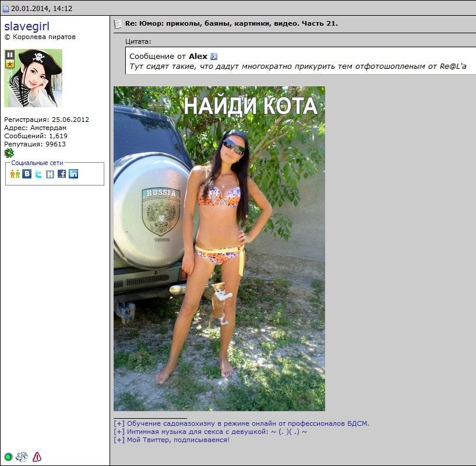The height and width of the screenshot is (466, 476).
Task: Open the Facebook social icon
Action: click(x=62, y=174)
